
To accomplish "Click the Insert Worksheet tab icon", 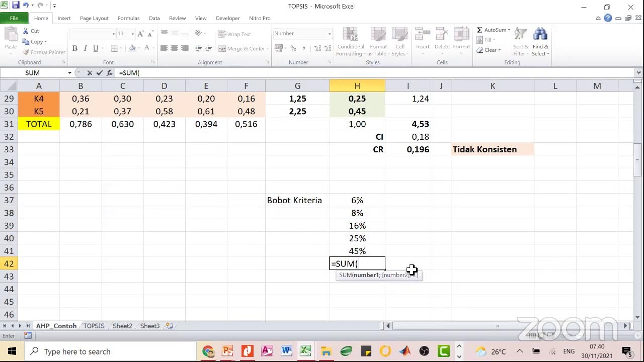I will (170, 326).
